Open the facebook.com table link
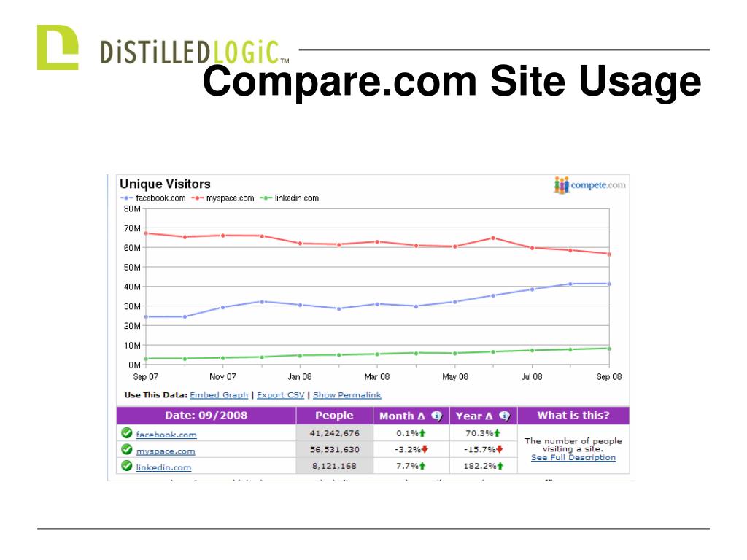The width and height of the screenshot is (747, 560). click(166, 435)
